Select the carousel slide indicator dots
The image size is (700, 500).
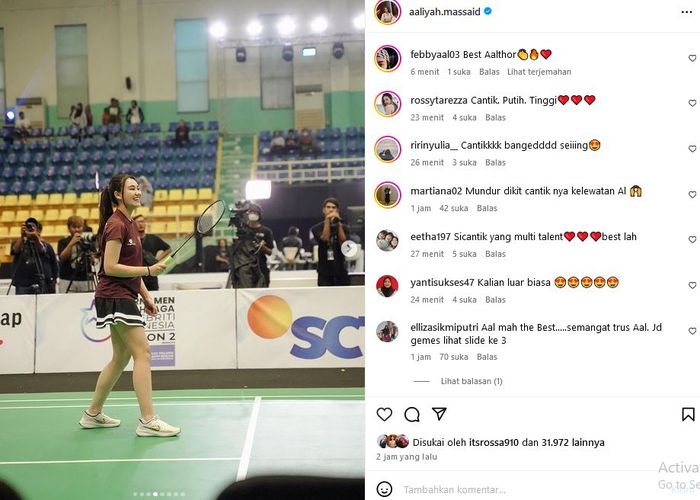pyautogui.click(x=159, y=494)
